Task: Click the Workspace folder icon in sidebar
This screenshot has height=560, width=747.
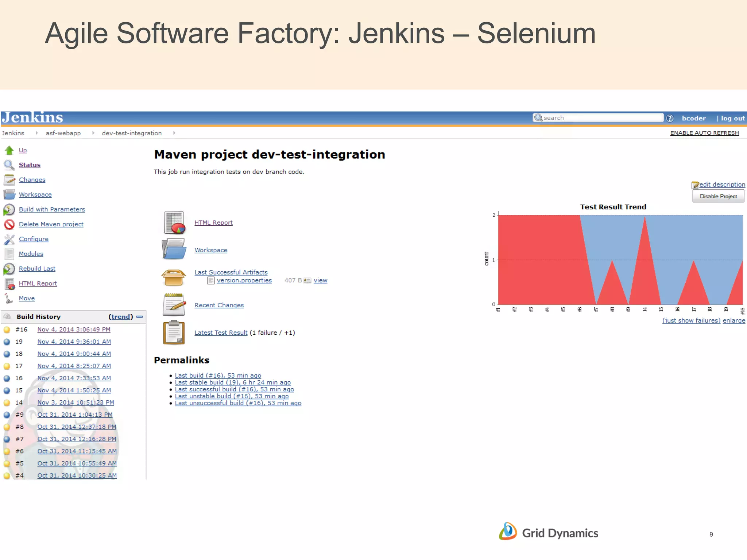Action: pyautogui.click(x=9, y=195)
